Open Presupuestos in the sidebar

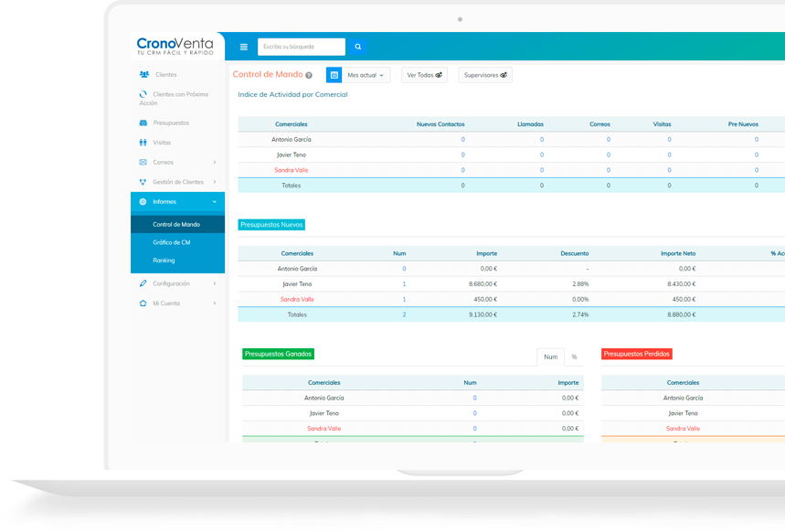pyautogui.click(x=171, y=122)
